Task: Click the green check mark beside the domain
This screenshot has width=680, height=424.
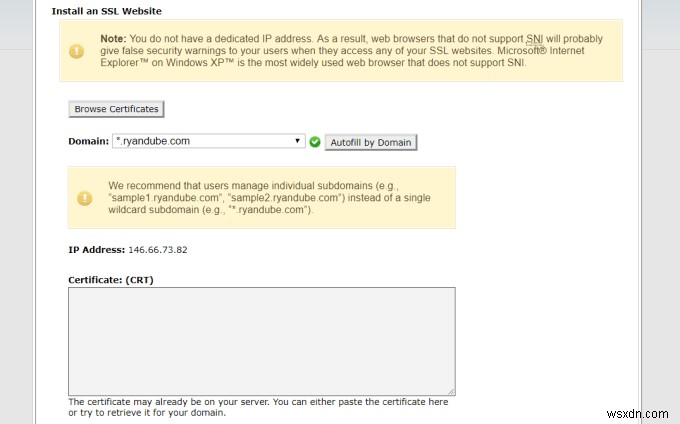Action: [315, 142]
